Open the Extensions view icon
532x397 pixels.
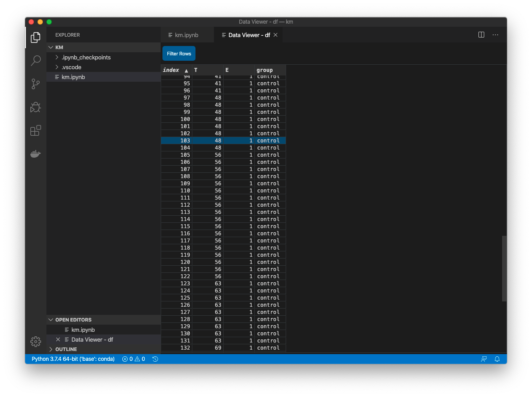[36, 131]
